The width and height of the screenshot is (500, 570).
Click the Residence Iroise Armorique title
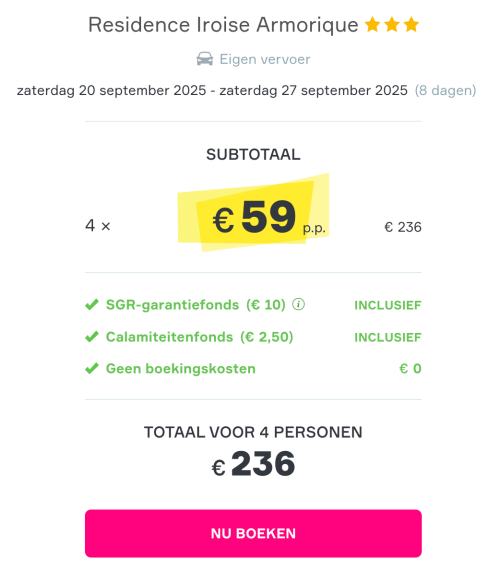(223, 25)
